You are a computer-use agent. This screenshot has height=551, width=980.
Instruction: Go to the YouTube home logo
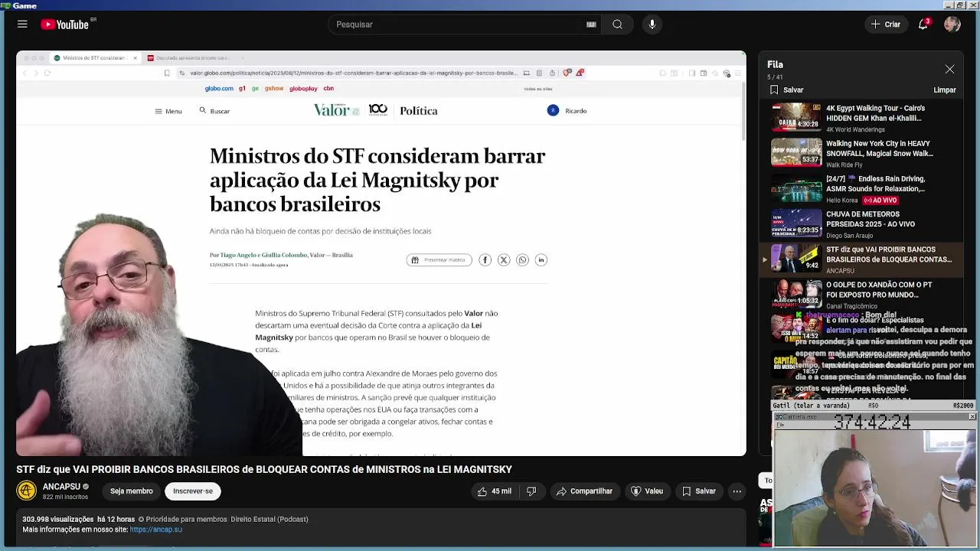[x=67, y=24]
